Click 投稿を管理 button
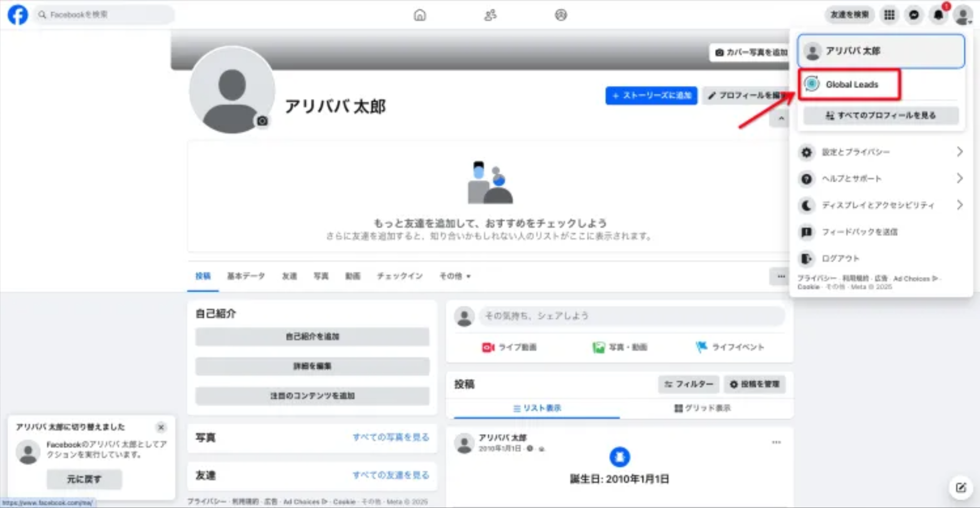The width and height of the screenshot is (980, 508). point(754,384)
